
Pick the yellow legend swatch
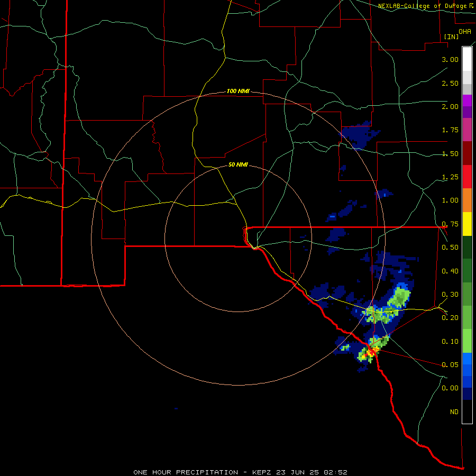(x=467, y=224)
